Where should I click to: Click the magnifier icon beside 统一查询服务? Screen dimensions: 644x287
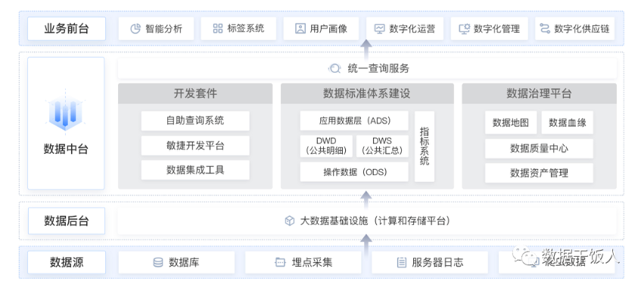point(334,68)
